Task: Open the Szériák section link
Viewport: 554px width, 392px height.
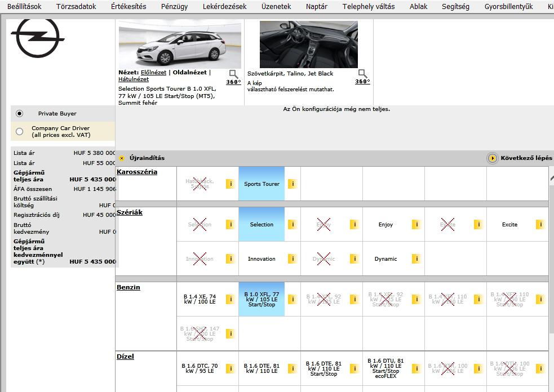Action: pos(130,212)
